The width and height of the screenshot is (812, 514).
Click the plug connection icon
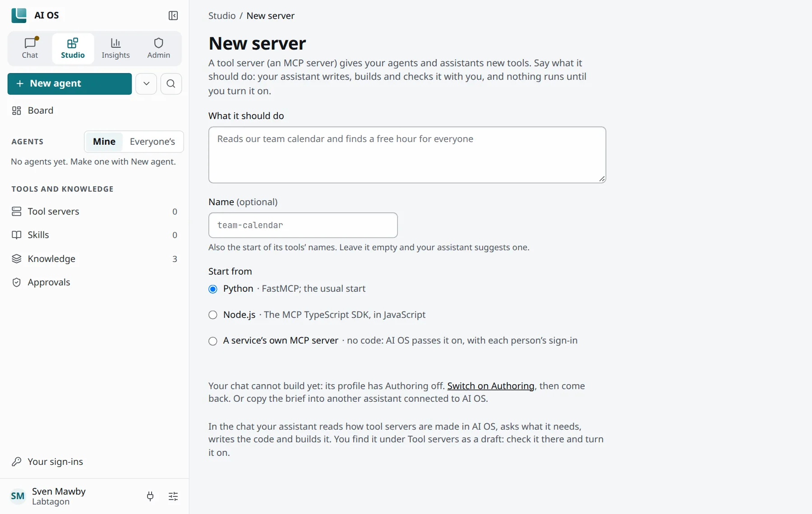point(150,496)
